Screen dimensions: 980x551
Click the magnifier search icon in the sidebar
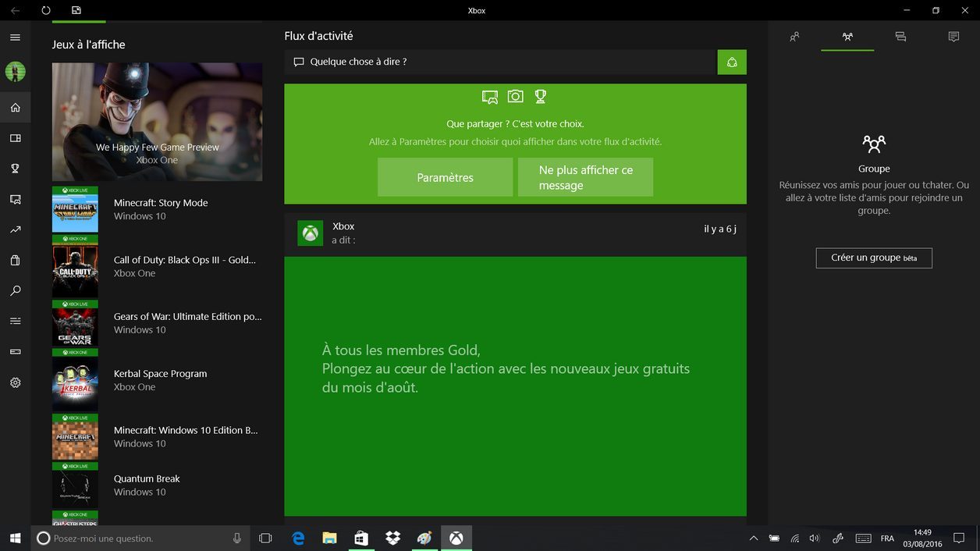tap(15, 290)
